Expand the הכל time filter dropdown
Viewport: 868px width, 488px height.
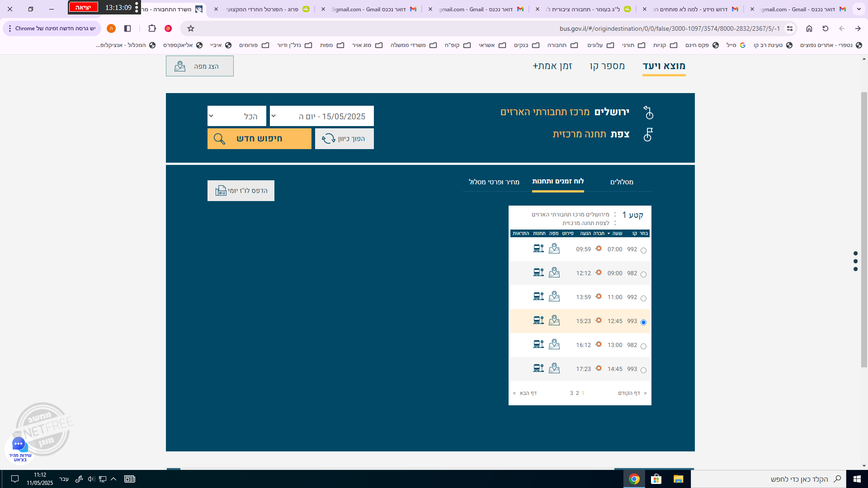[x=236, y=116]
